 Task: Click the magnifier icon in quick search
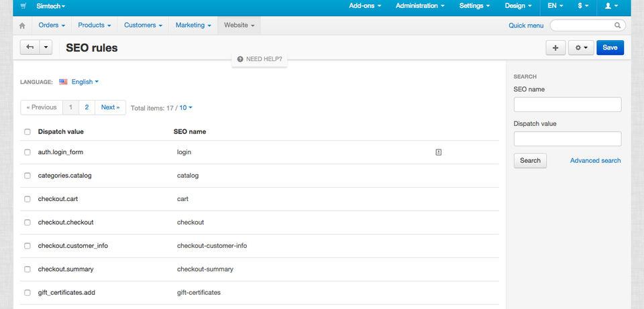(617, 25)
